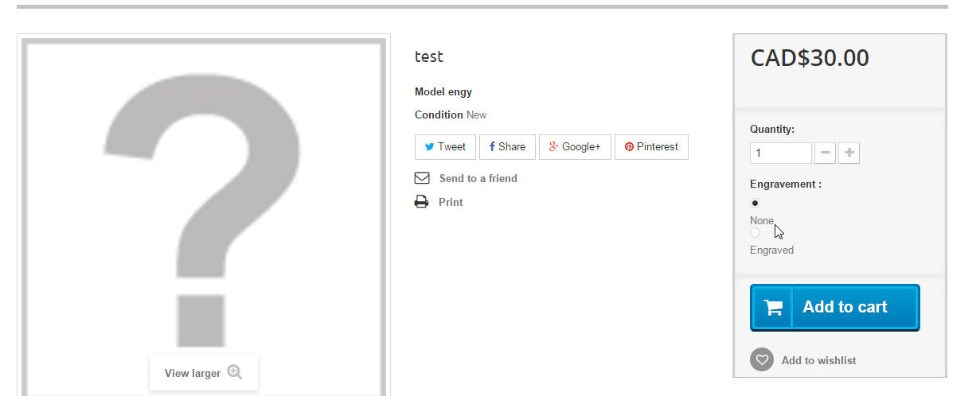Click the Google+ logo icon

(x=553, y=147)
